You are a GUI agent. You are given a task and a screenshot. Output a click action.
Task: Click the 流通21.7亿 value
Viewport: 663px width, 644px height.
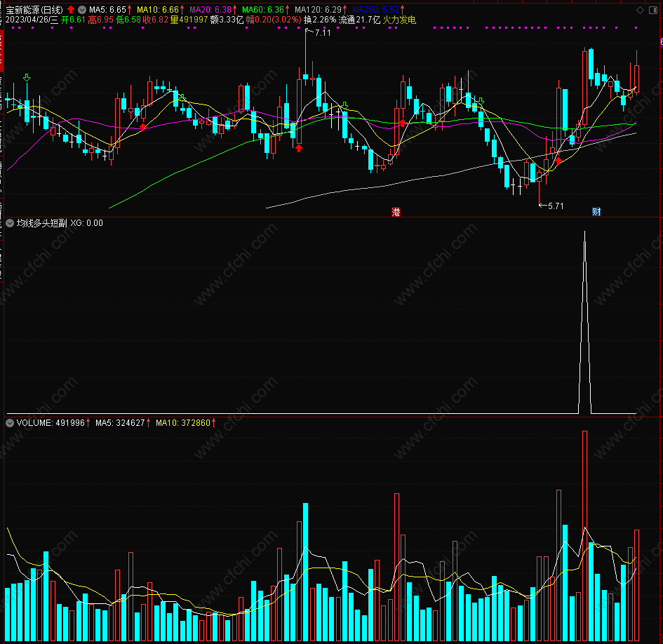[x=359, y=20]
